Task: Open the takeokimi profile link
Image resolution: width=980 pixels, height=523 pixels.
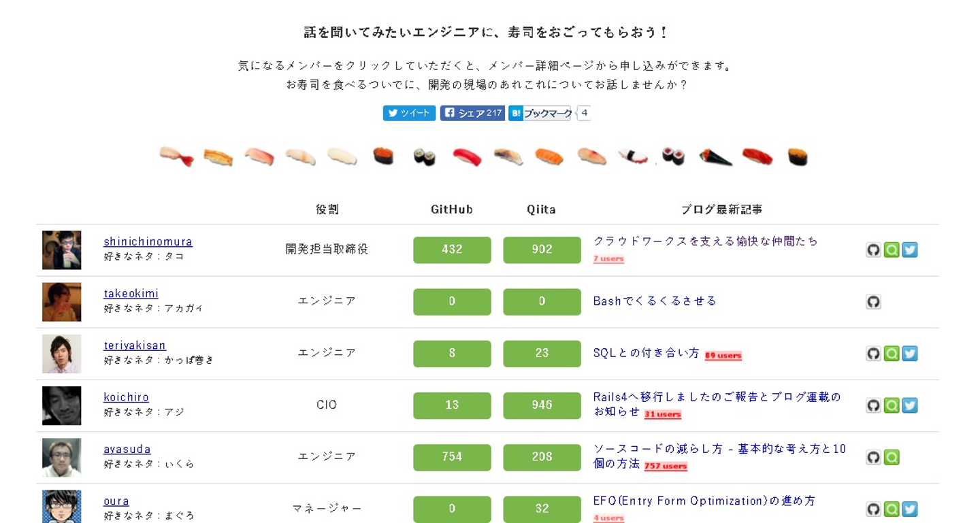Action: (x=131, y=293)
